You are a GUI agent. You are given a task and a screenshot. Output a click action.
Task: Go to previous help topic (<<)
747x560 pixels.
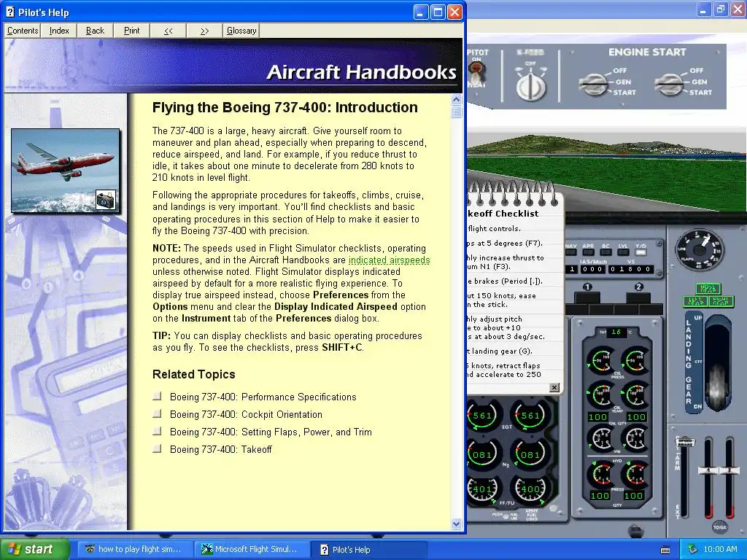point(169,31)
